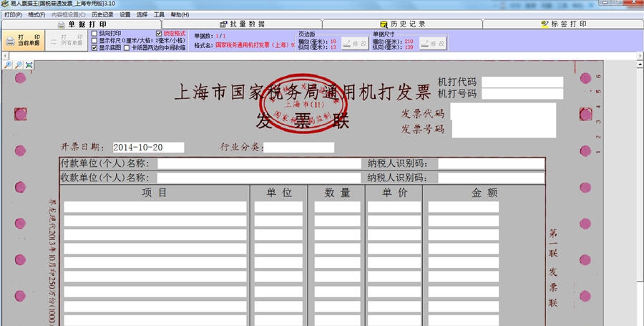This screenshot has height=326, width=644.
Task: Click the 页边距 横向 value 18
Action: point(333,42)
